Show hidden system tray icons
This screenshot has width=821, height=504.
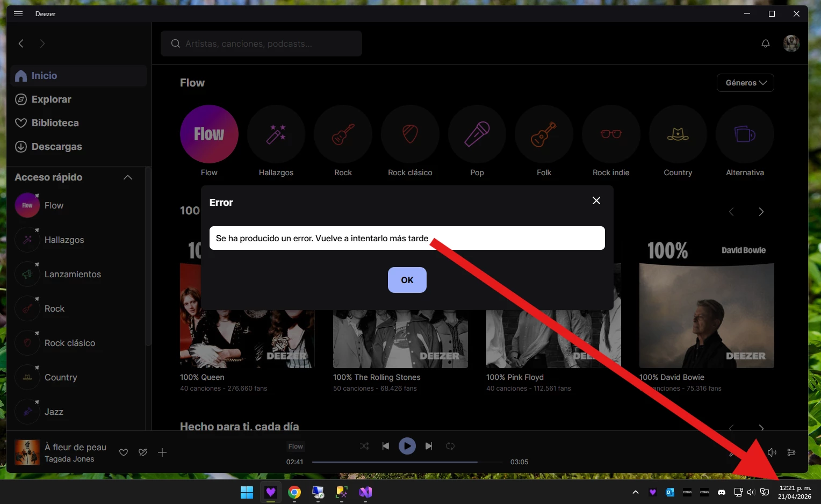(x=636, y=492)
